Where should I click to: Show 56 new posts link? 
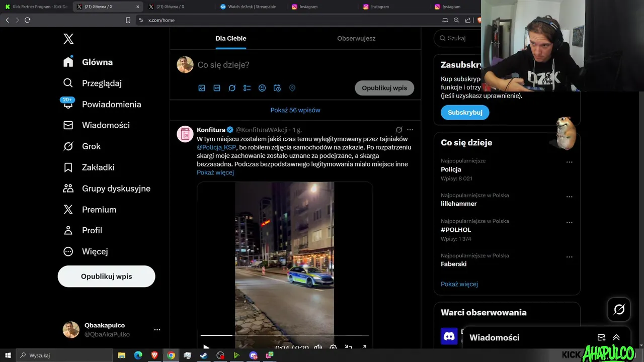(x=295, y=110)
